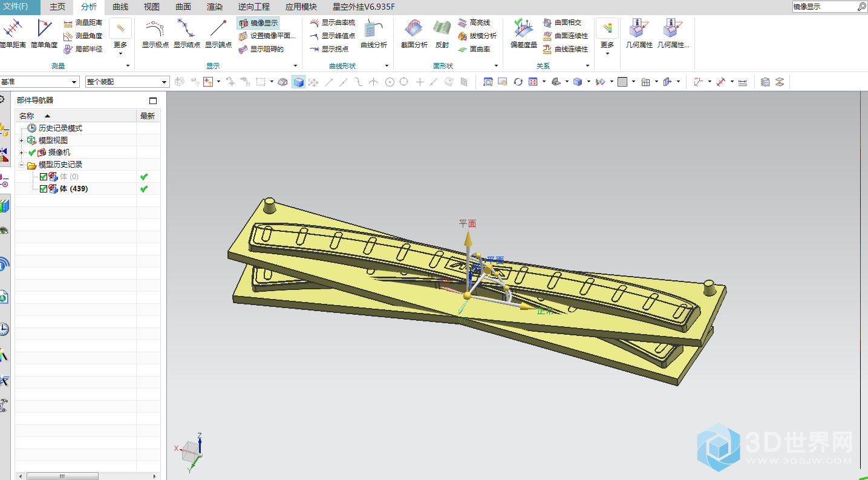Open the 基准 selection filter dropdown

(39, 82)
